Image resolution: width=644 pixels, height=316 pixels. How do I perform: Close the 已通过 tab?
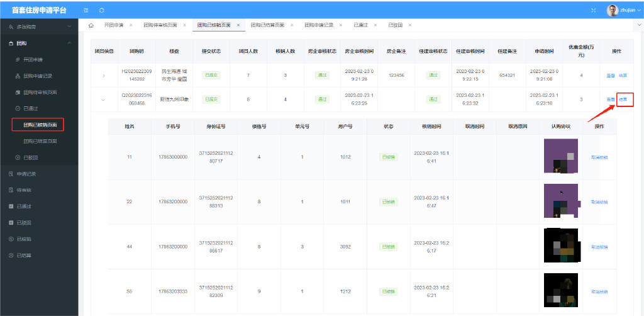click(375, 25)
